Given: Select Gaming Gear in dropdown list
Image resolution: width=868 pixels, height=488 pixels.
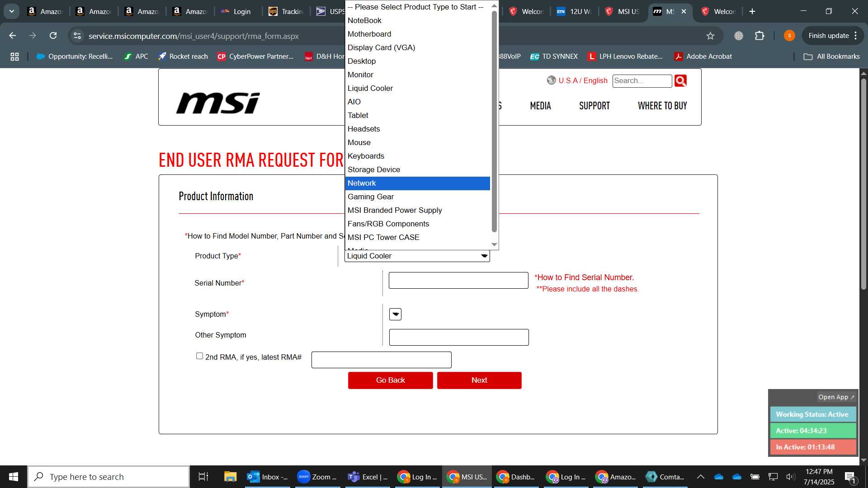Looking at the screenshot, I should click(417, 197).
